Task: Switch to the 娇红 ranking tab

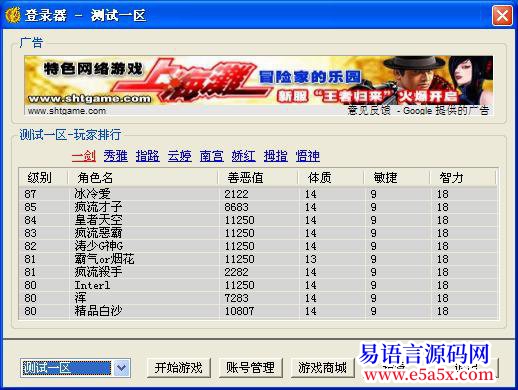Action: 244,156
